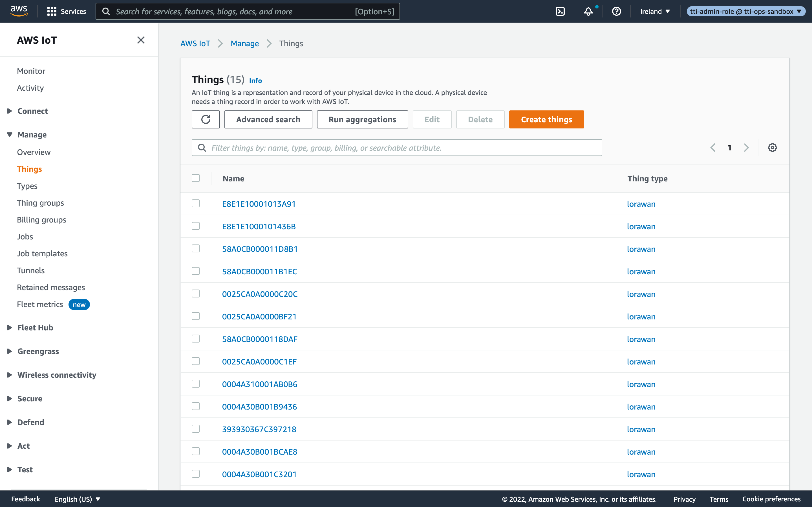This screenshot has height=507, width=812.
Task: Open the notifications bell
Action: click(588, 11)
